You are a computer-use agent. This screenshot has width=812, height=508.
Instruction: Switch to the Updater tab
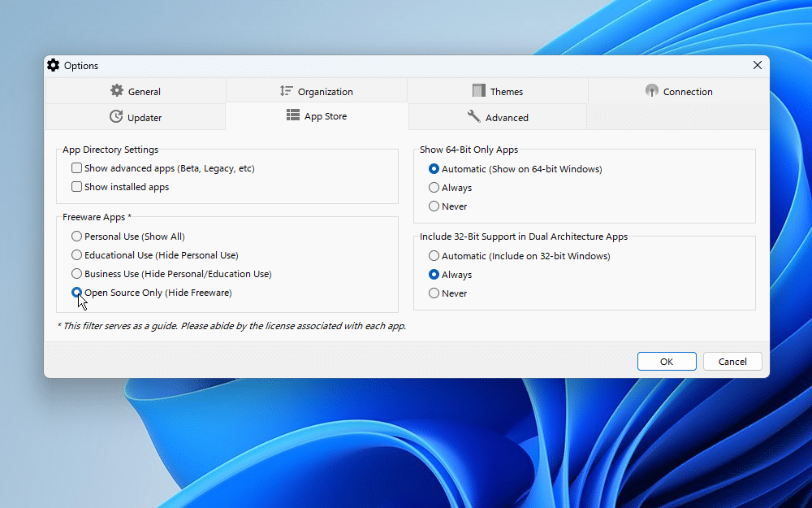[135, 116]
